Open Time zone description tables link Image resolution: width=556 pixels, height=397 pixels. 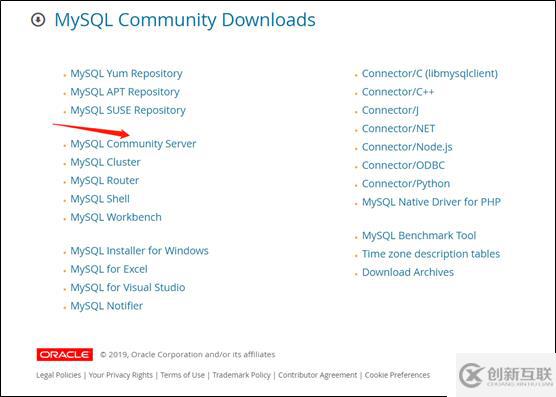431,254
